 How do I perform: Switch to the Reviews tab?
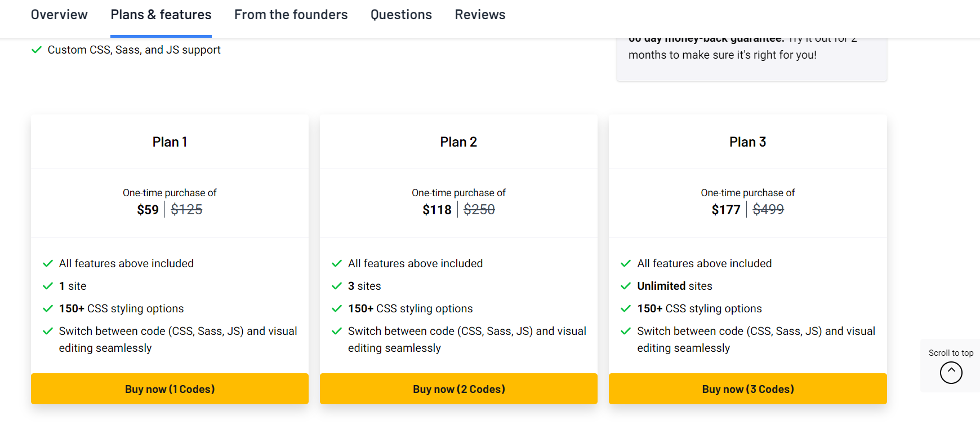480,15
